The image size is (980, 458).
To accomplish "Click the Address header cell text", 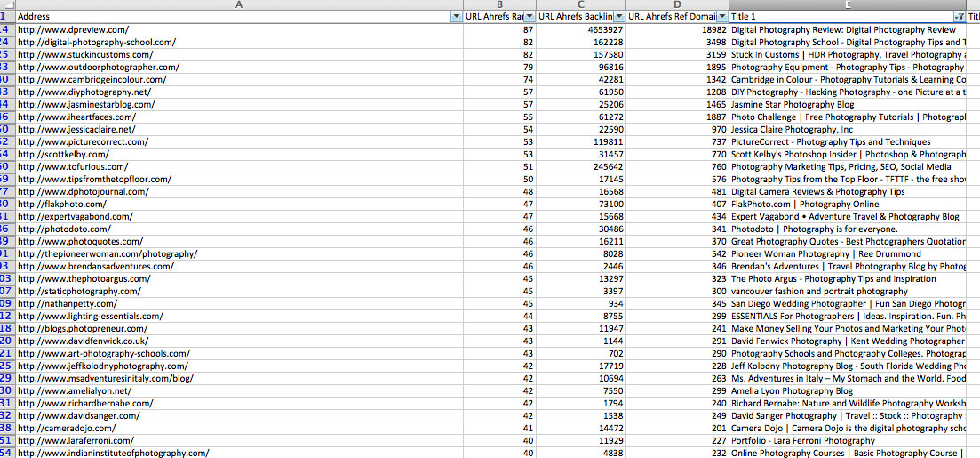I will pyautogui.click(x=34, y=17).
